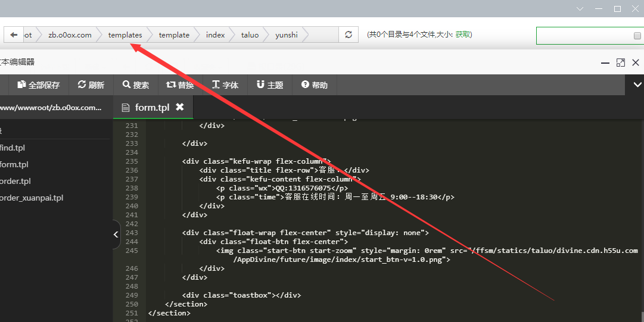Click 全部保存 save all button
The height and width of the screenshot is (322, 644).
pyautogui.click(x=39, y=85)
